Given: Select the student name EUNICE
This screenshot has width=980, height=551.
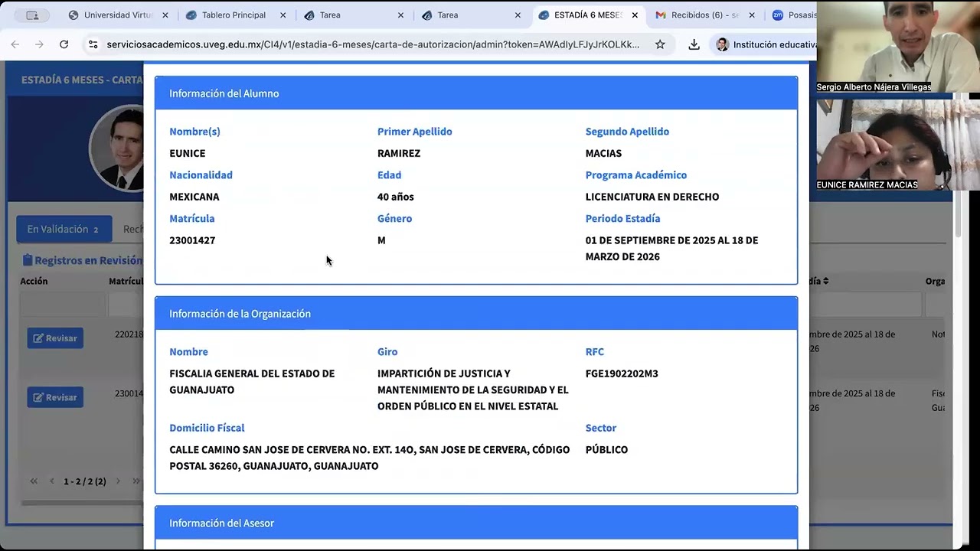Looking at the screenshot, I should (x=188, y=153).
